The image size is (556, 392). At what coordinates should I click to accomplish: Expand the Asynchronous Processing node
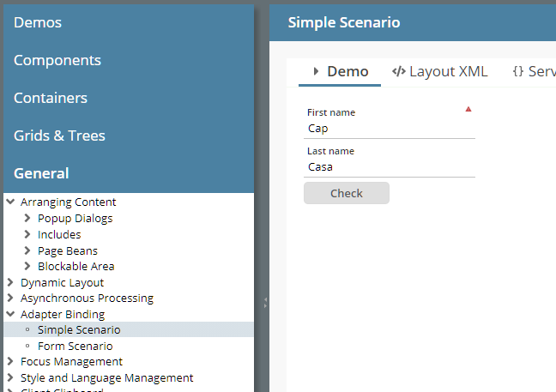(x=10, y=299)
